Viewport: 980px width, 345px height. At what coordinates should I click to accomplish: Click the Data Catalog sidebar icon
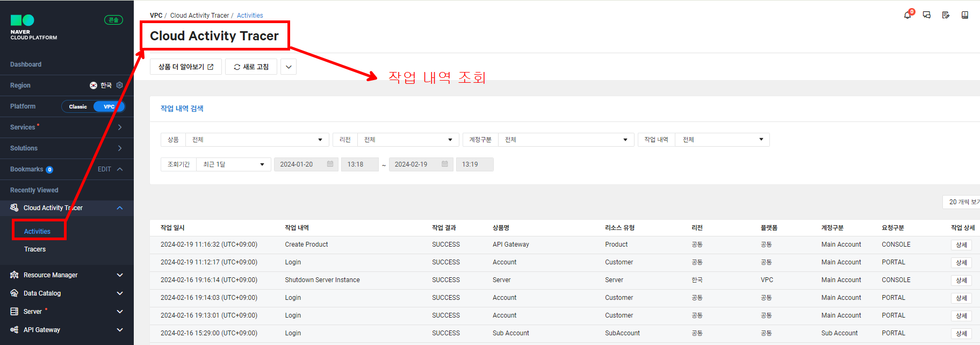pos(15,293)
